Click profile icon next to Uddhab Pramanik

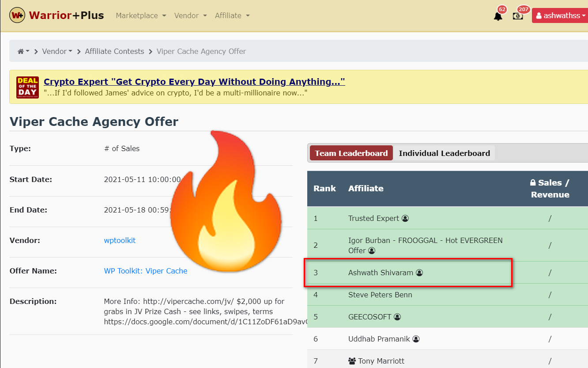tap(416, 339)
